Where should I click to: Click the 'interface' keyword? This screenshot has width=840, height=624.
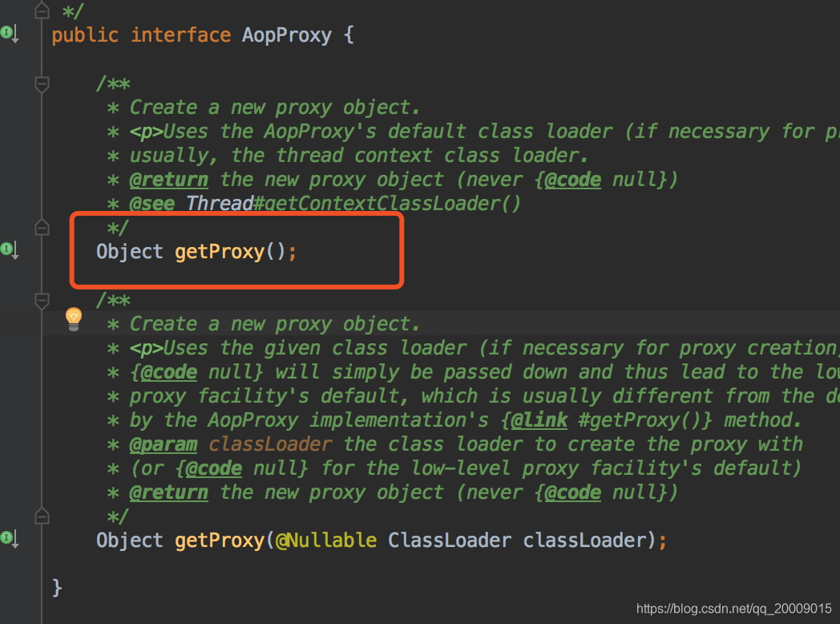point(180,35)
